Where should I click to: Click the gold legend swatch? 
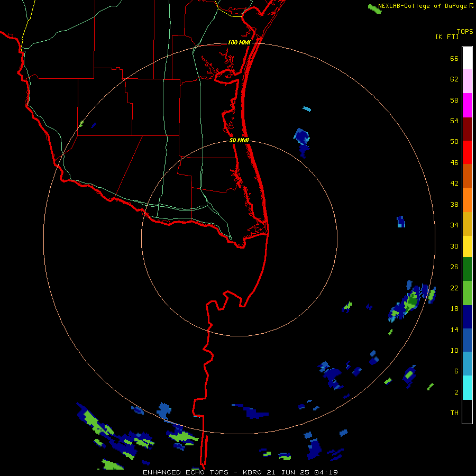coord(467,224)
